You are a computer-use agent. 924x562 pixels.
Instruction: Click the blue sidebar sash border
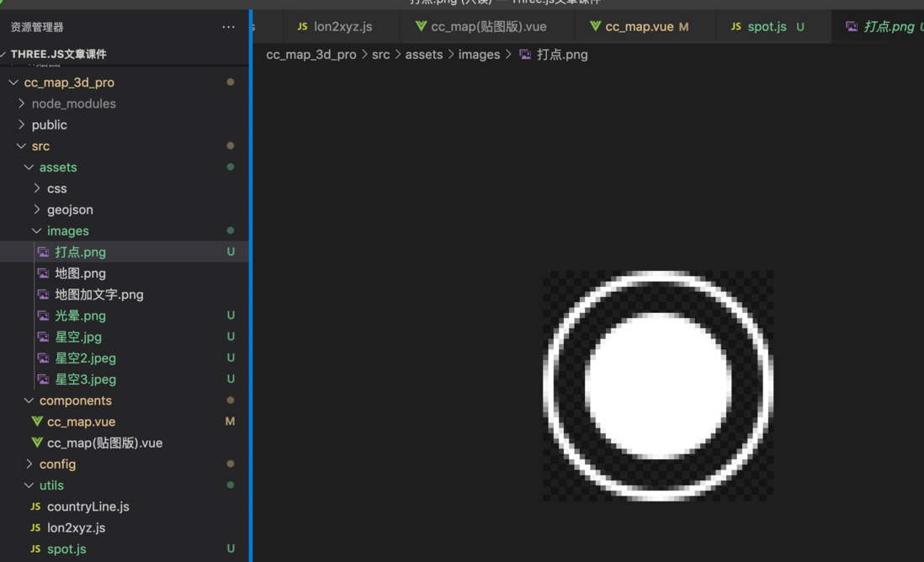point(251,286)
